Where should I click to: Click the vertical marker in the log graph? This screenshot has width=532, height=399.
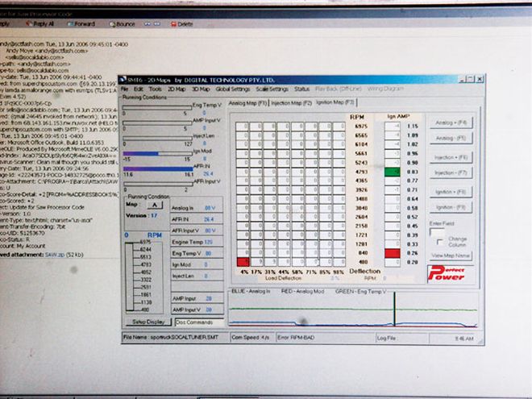click(394, 309)
